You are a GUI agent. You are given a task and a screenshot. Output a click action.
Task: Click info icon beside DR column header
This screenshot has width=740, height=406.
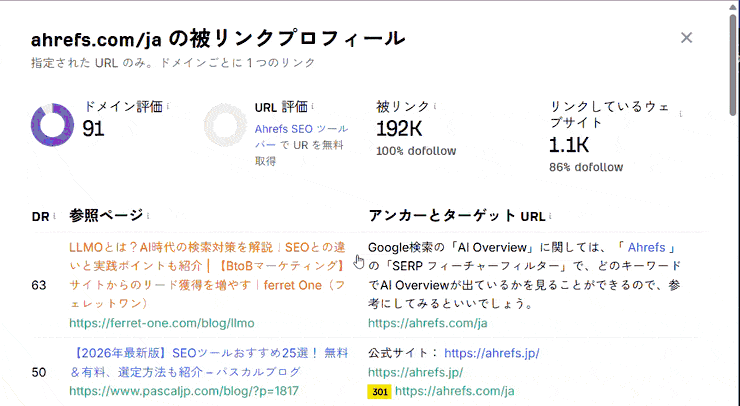click(x=54, y=216)
